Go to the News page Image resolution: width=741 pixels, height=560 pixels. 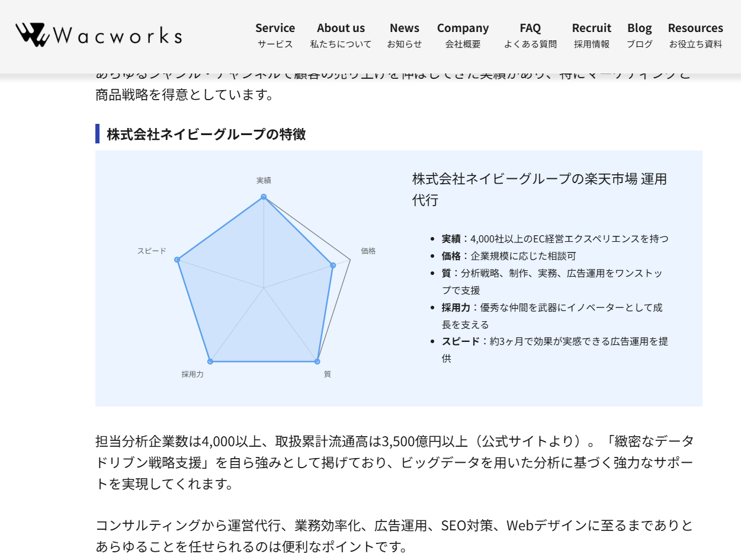405,36
